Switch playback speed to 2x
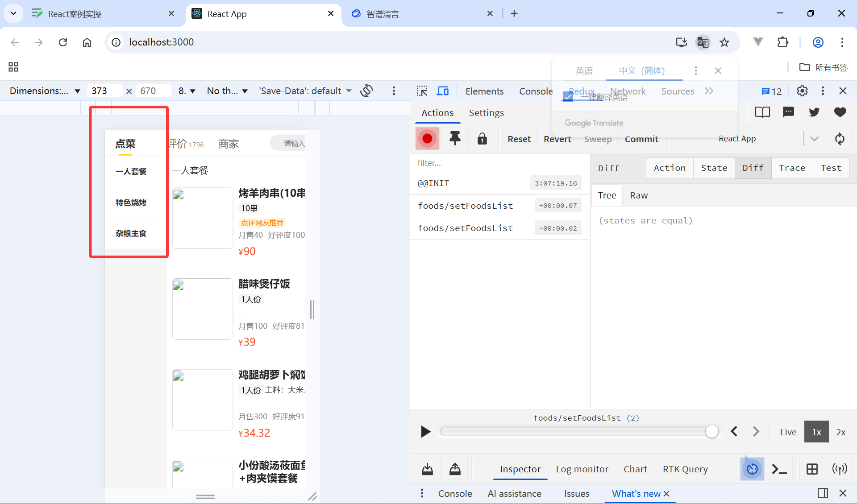Viewport: 857px width, 504px height. pos(840,432)
